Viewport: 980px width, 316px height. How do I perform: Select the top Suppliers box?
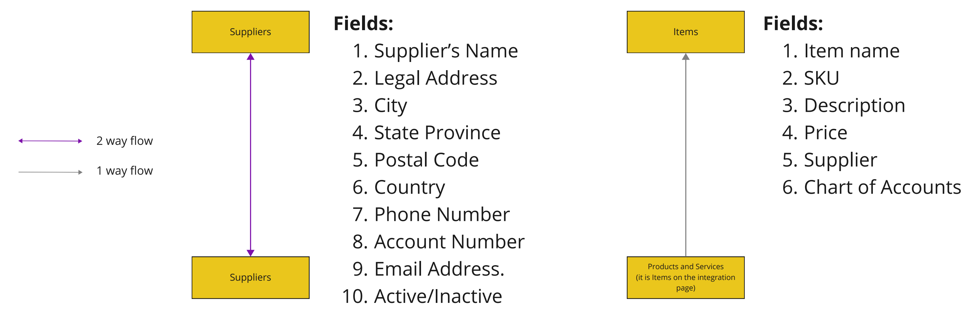(250, 32)
